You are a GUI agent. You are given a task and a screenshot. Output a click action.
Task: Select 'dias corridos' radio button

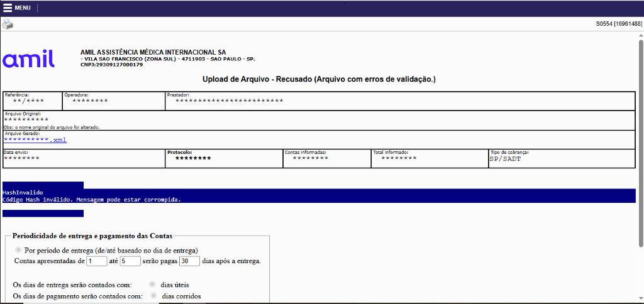[x=153, y=295]
